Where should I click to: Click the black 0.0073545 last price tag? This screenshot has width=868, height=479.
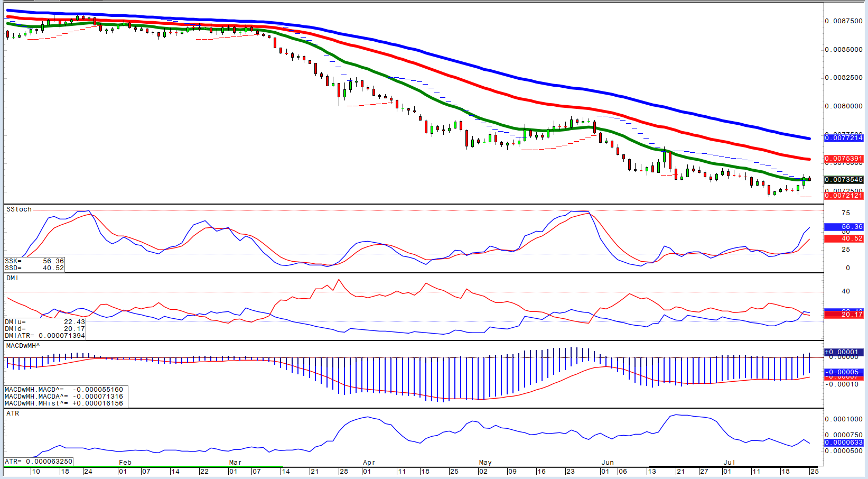844,180
